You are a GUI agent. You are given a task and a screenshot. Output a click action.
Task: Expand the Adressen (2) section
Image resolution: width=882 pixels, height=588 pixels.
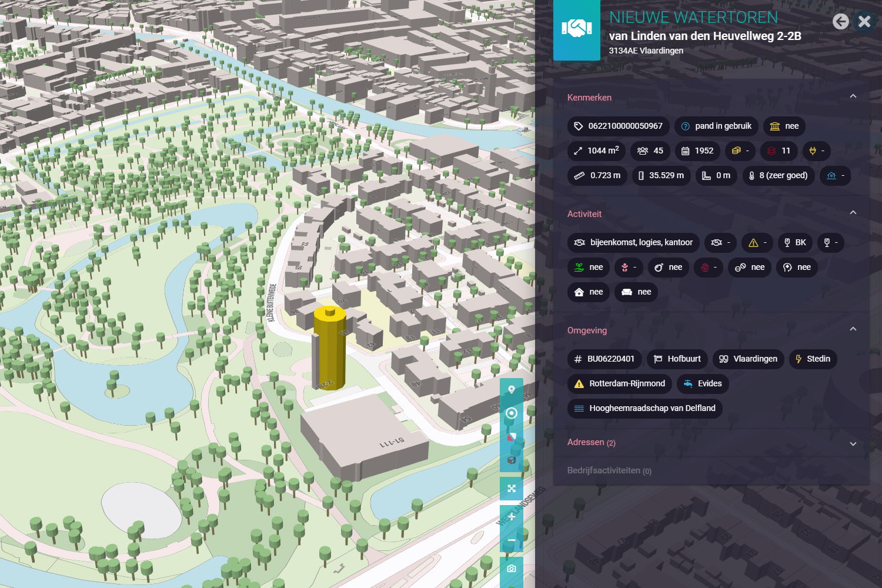(x=853, y=444)
